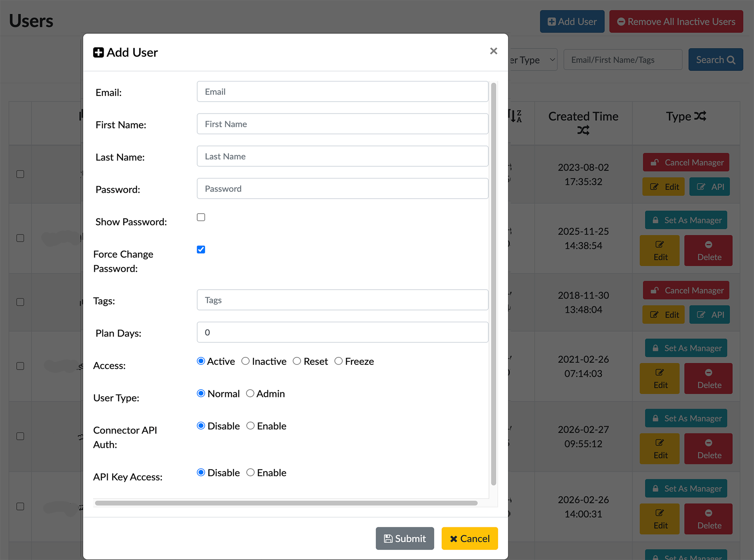The image size is (754, 560).
Task: Click Set As Manager on the 2021-02-26 row
Action: coord(686,348)
